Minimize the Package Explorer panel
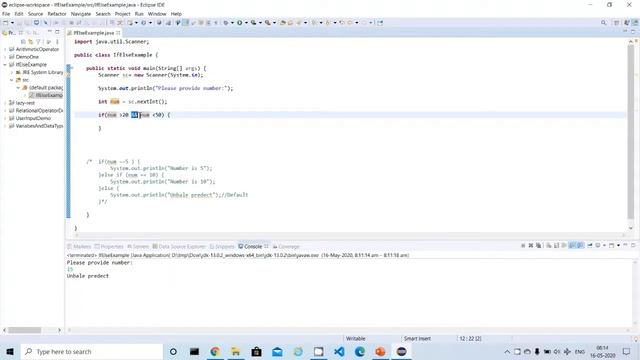The width and height of the screenshot is (640, 360). (x=49, y=32)
